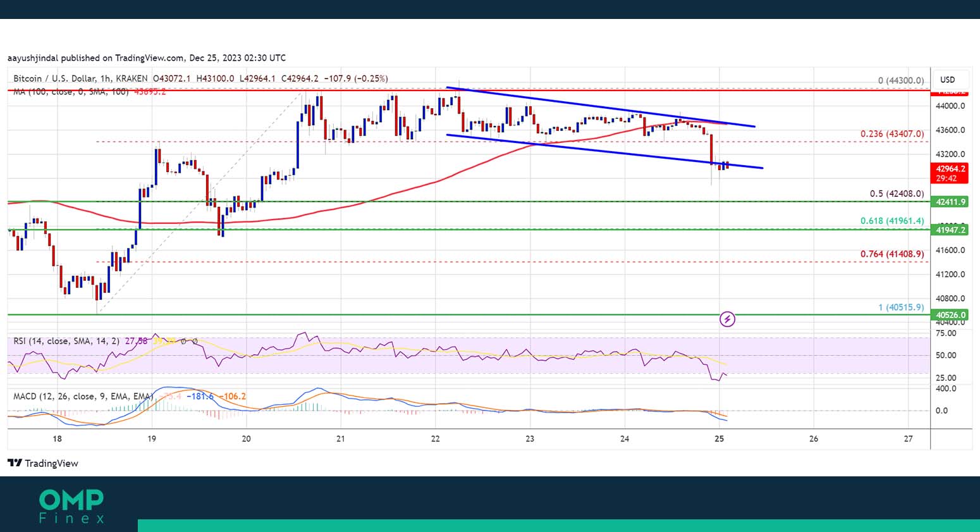Click the MA (100, close, 0, SMA, 100) legend

click(x=71, y=92)
